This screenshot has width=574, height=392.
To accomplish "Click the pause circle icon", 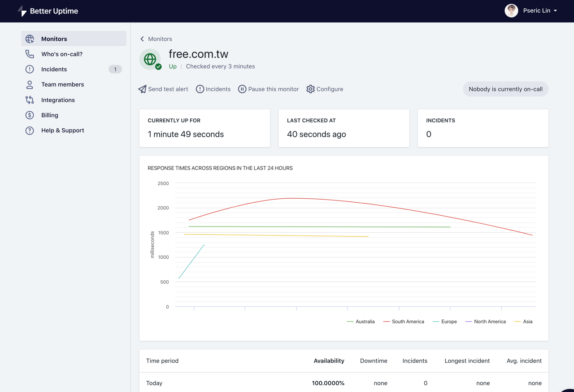I will tap(242, 89).
